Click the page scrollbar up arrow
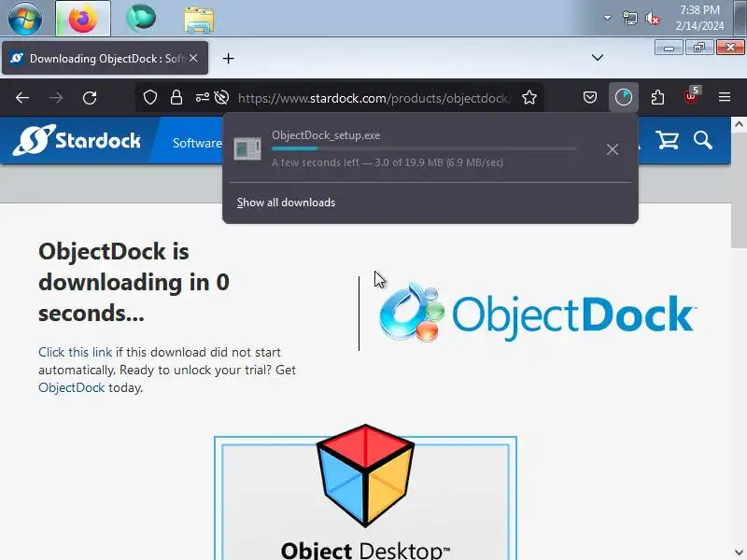This screenshot has width=747, height=560. [x=739, y=124]
